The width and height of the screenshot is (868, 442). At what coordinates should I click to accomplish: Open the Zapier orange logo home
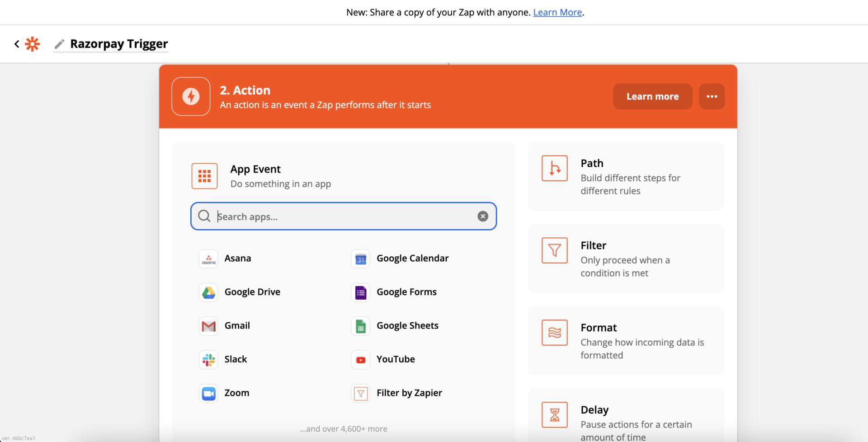pyautogui.click(x=33, y=44)
